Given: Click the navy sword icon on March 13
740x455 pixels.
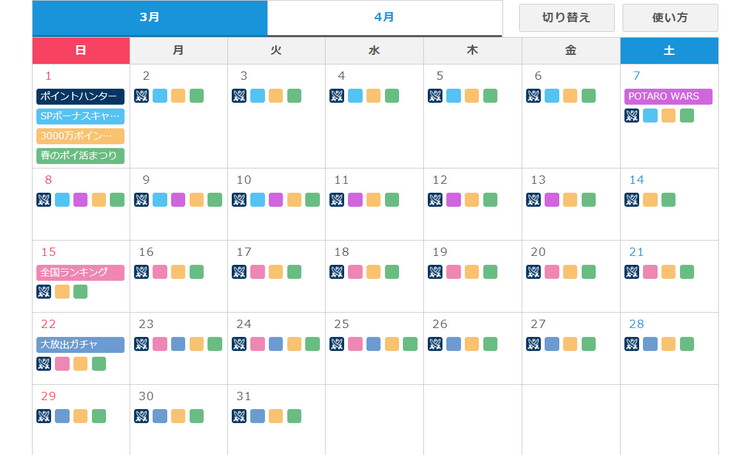Looking at the screenshot, I should click(x=533, y=200).
